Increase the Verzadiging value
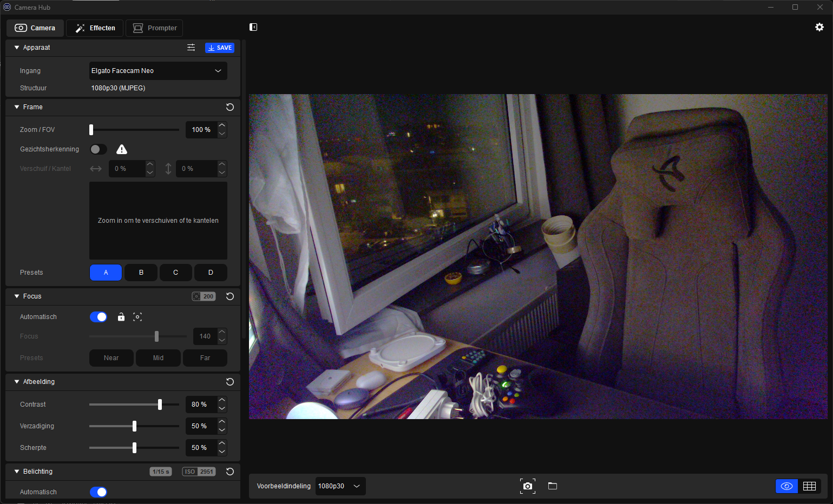This screenshot has height=504, width=833. click(x=222, y=422)
